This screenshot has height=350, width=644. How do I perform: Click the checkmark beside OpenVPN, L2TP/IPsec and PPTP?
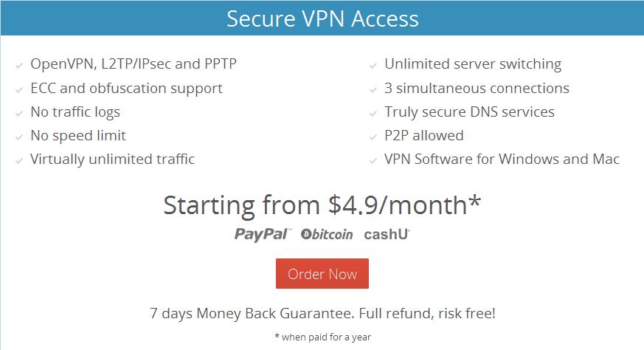[19, 66]
